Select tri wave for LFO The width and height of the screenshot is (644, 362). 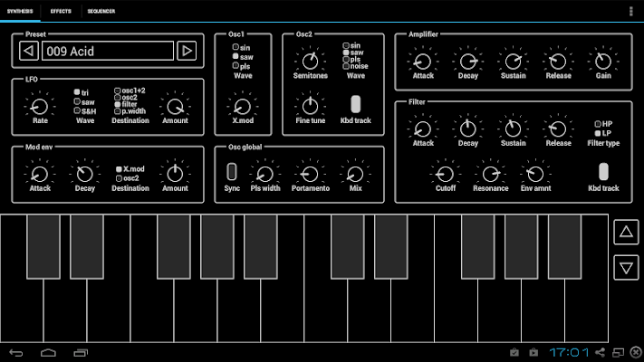82,92
